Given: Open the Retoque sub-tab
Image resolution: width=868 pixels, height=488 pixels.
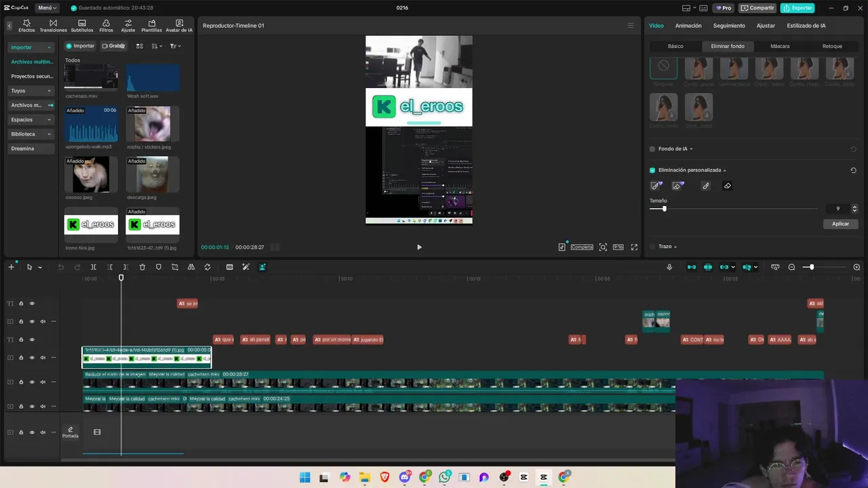Looking at the screenshot, I should [832, 46].
